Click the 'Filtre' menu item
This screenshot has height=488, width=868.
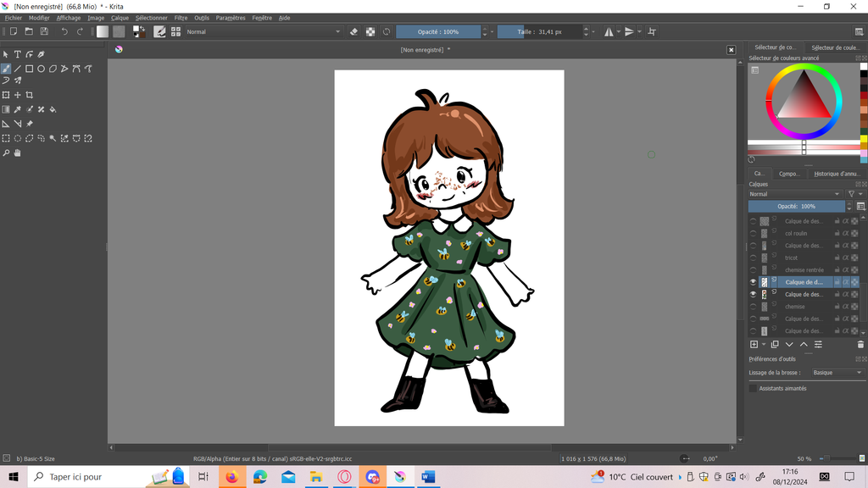point(181,18)
